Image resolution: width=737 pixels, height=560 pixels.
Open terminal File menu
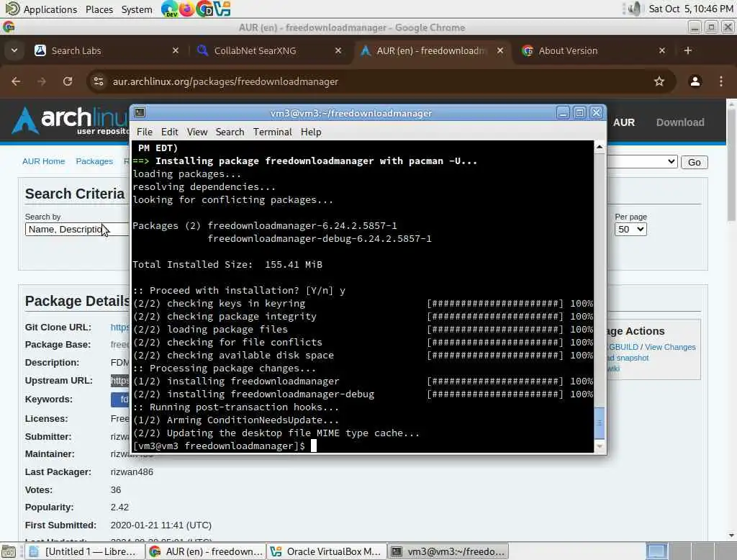coord(144,132)
